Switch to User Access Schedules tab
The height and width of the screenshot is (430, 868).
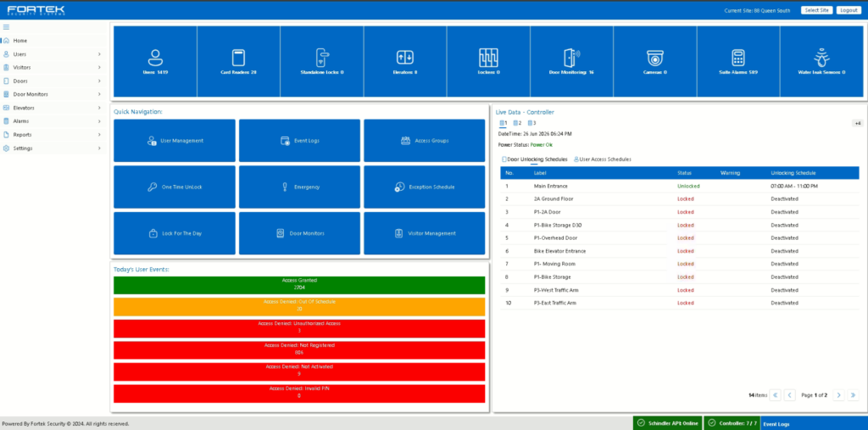(x=603, y=159)
